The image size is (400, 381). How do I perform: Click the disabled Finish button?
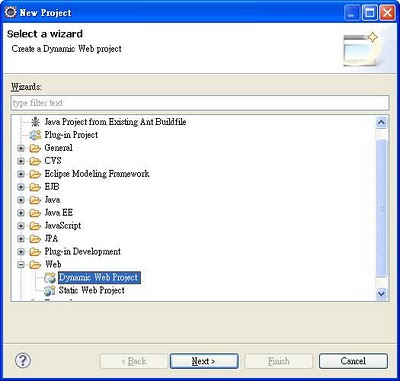pos(279,361)
